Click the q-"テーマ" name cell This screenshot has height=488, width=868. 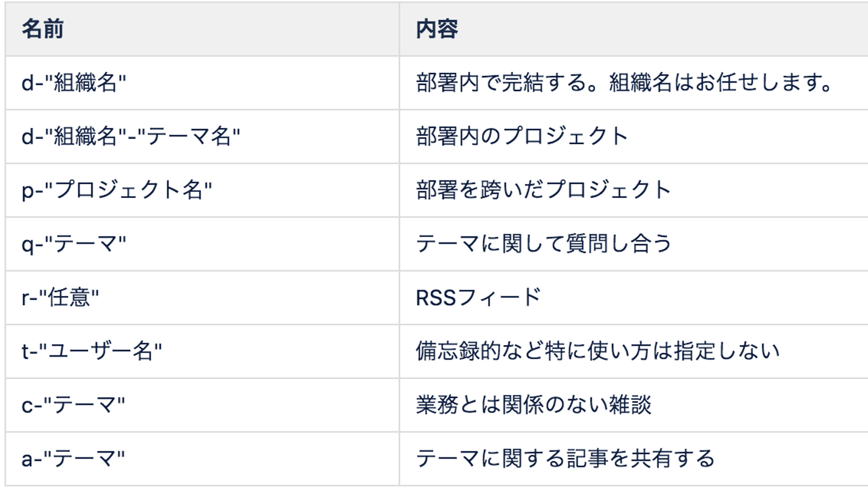[74, 244]
